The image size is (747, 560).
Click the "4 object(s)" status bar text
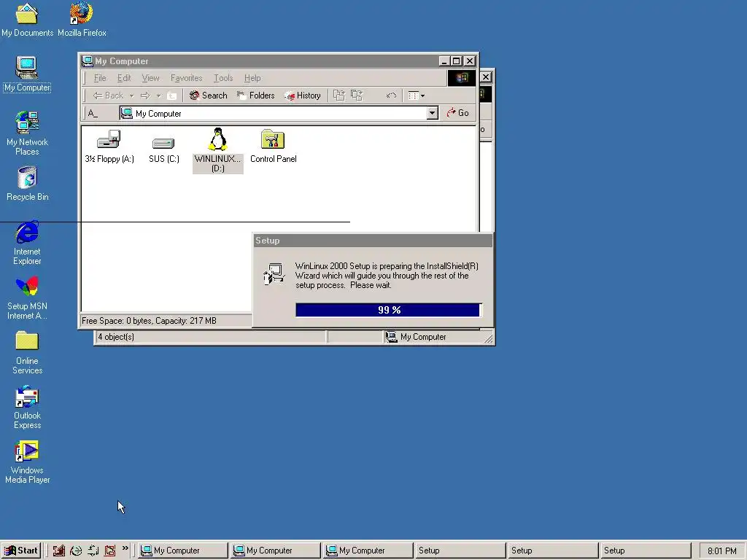tap(116, 337)
